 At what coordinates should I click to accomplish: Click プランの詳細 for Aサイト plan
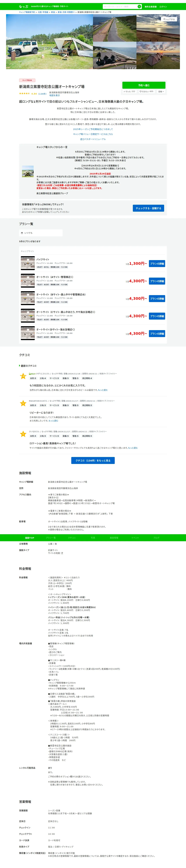(157, 281)
